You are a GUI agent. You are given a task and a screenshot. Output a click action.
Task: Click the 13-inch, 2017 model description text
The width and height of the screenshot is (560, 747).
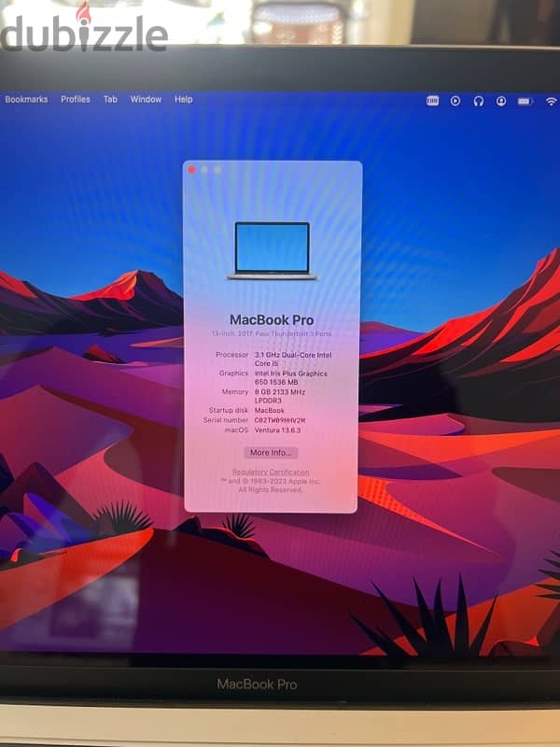point(271,334)
